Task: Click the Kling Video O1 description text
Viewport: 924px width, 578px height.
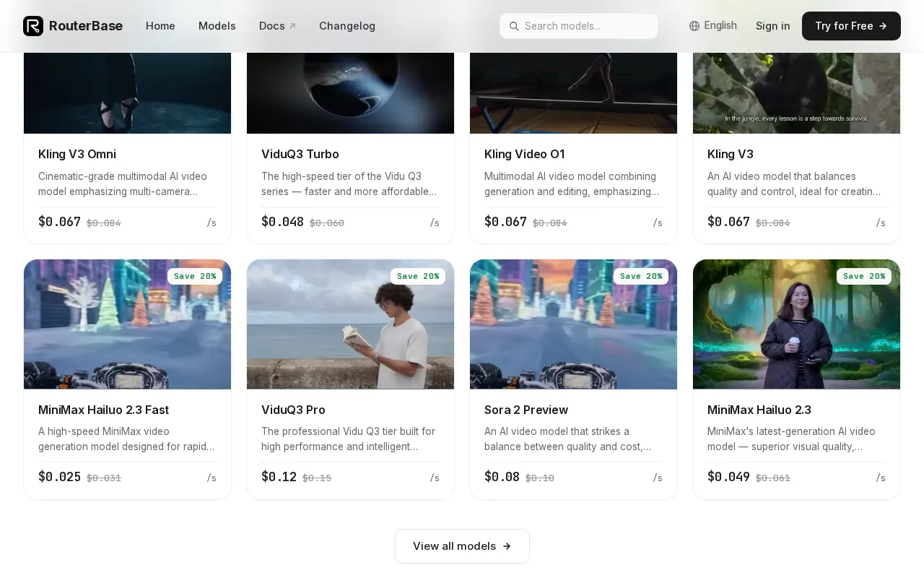Action: pyautogui.click(x=573, y=184)
